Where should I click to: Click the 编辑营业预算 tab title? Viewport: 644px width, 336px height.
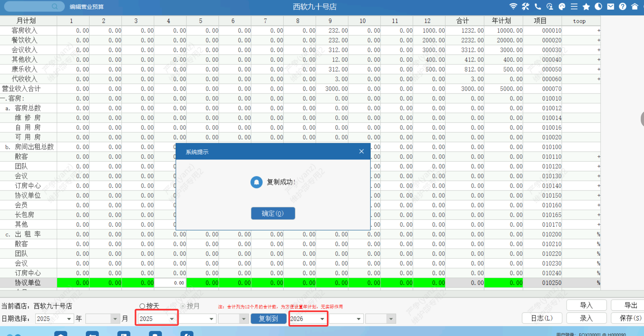click(x=86, y=7)
